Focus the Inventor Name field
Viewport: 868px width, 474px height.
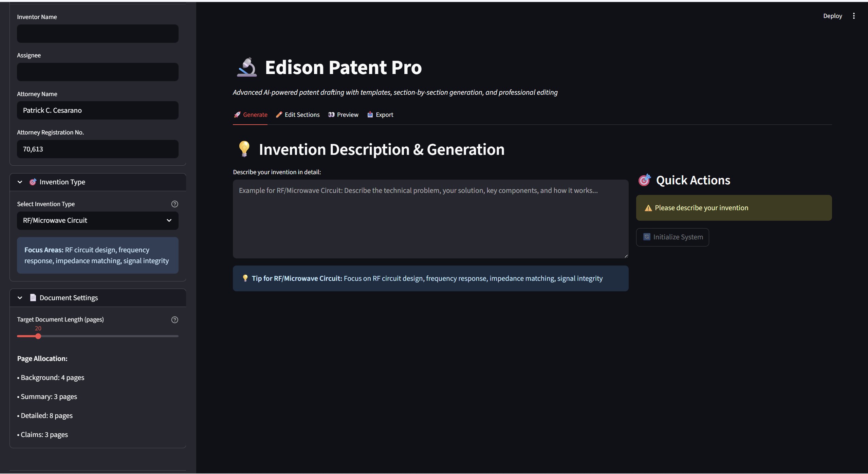(97, 34)
